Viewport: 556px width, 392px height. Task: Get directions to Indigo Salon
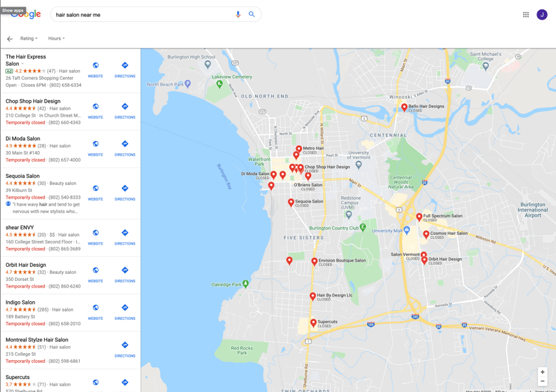[125, 312]
